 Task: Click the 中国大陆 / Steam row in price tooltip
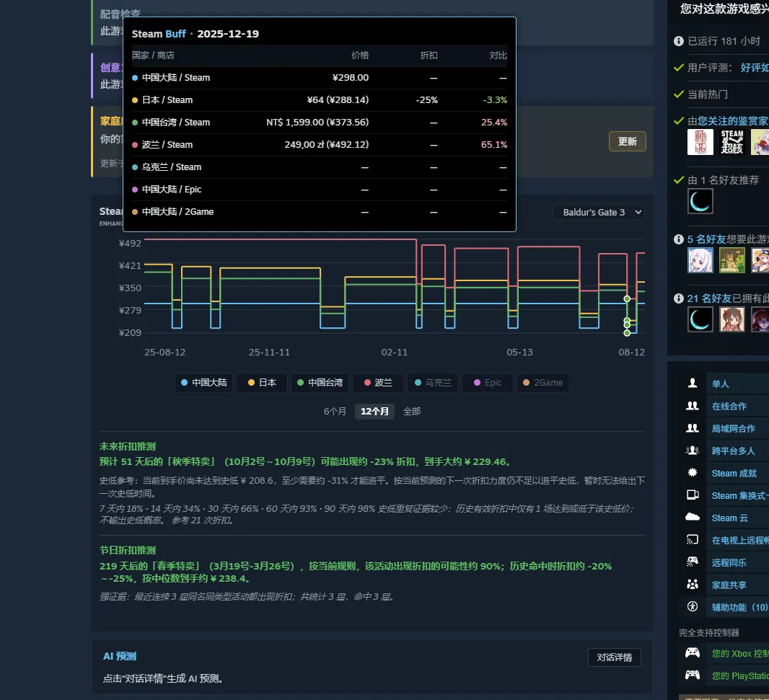(x=320, y=77)
